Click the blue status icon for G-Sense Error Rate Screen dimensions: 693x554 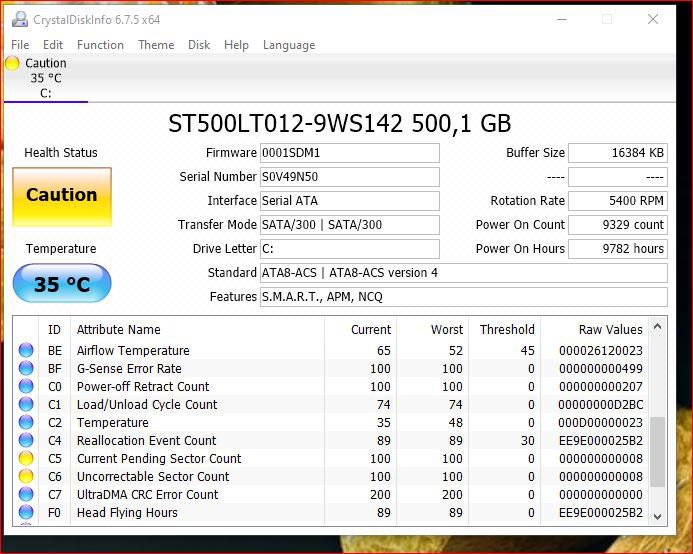point(26,368)
